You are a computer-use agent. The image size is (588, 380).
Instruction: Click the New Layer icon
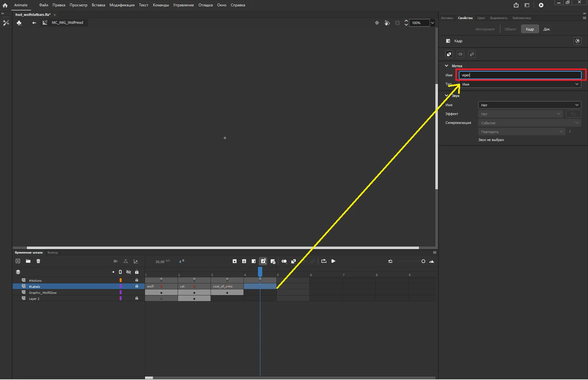click(18, 261)
